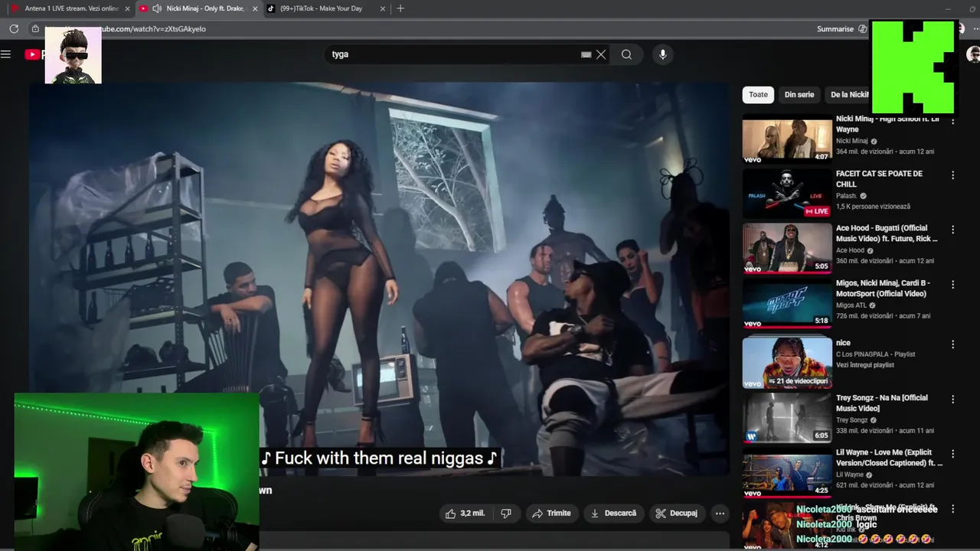Select the Din serie filter chip
The height and width of the screenshot is (551, 980).
[799, 95]
